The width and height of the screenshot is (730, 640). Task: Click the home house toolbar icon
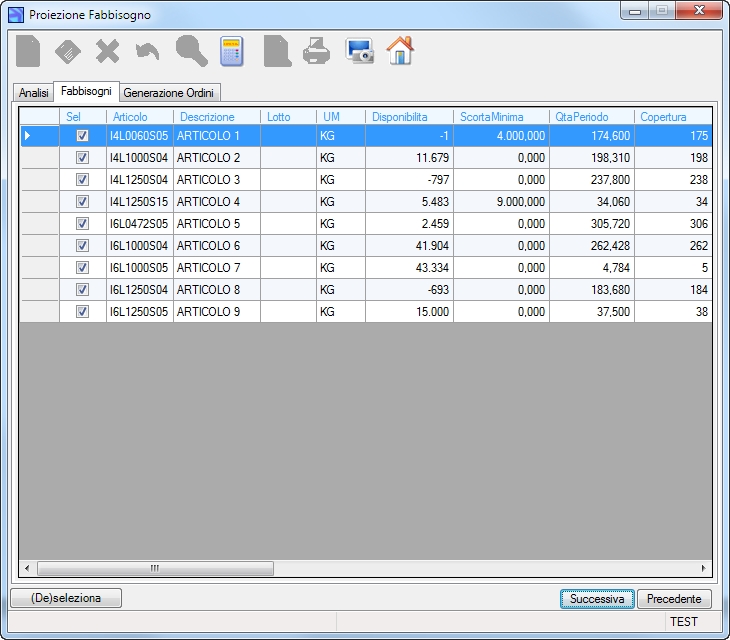pos(400,50)
